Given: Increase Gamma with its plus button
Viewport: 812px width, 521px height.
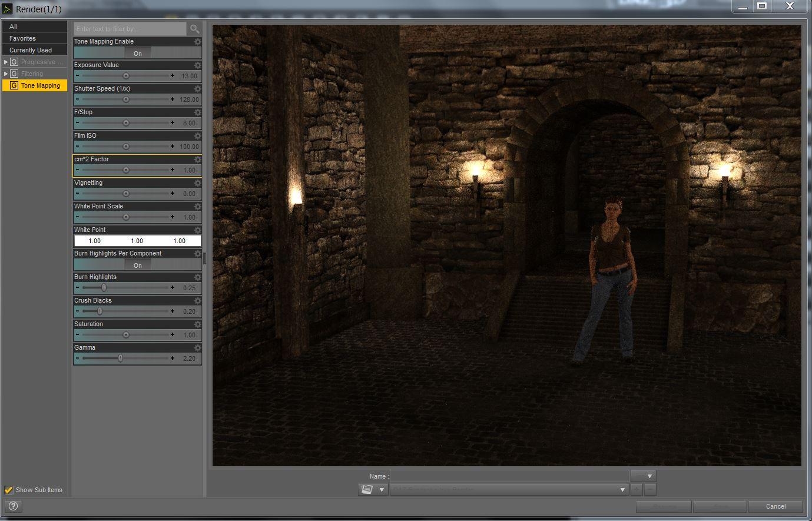Looking at the screenshot, I should (x=173, y=359).
